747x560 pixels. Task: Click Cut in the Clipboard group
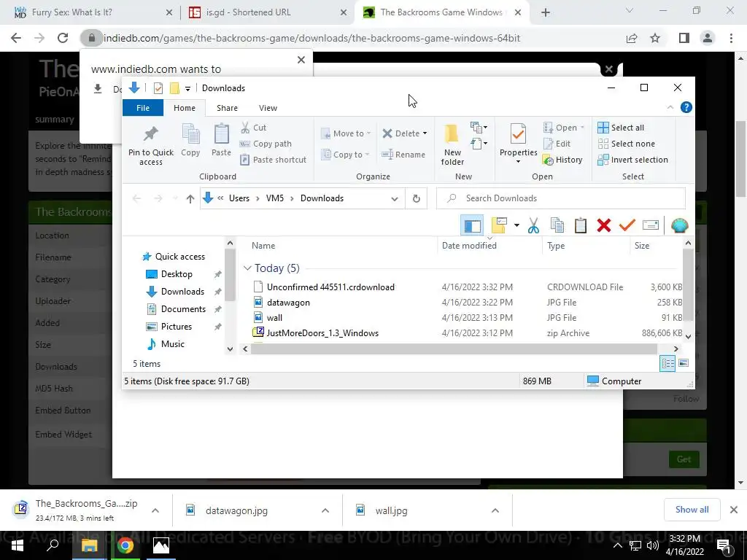[x=253, y=128]
